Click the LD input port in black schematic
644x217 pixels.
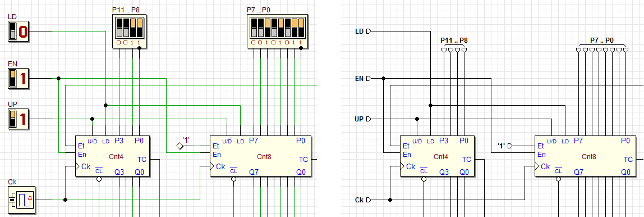pyautogui.click(x=369, y=31)
